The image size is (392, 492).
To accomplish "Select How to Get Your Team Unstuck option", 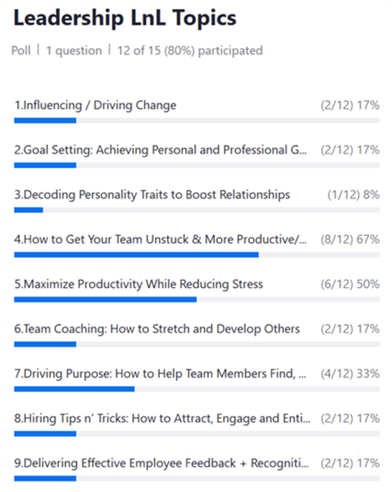I will 160,239.
